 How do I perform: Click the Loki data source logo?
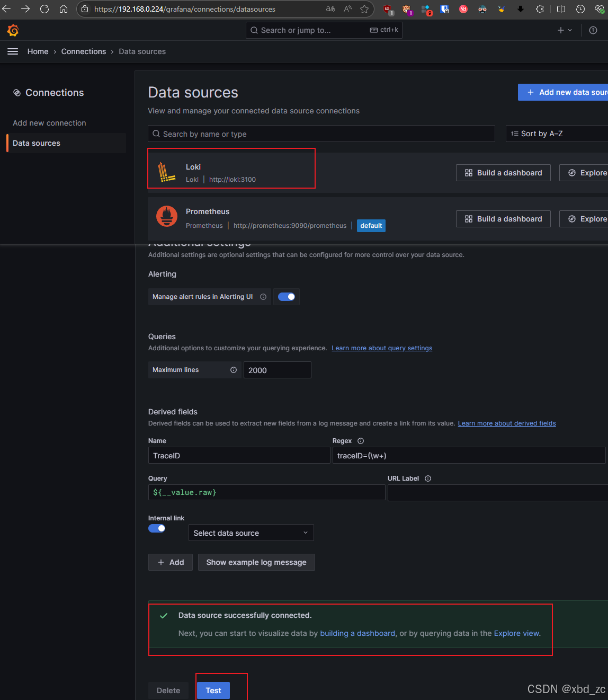[167, 172]
